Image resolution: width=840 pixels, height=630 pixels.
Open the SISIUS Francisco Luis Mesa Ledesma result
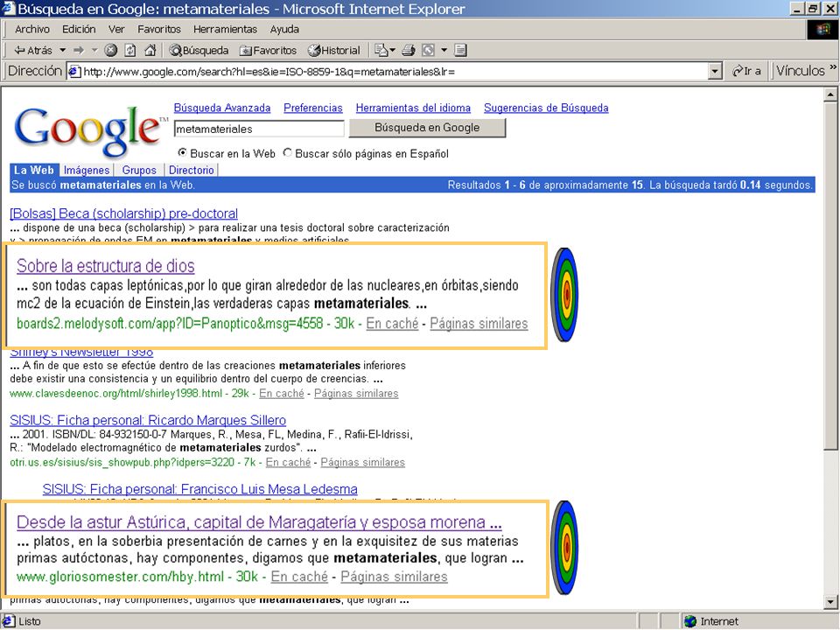point(199,489)
